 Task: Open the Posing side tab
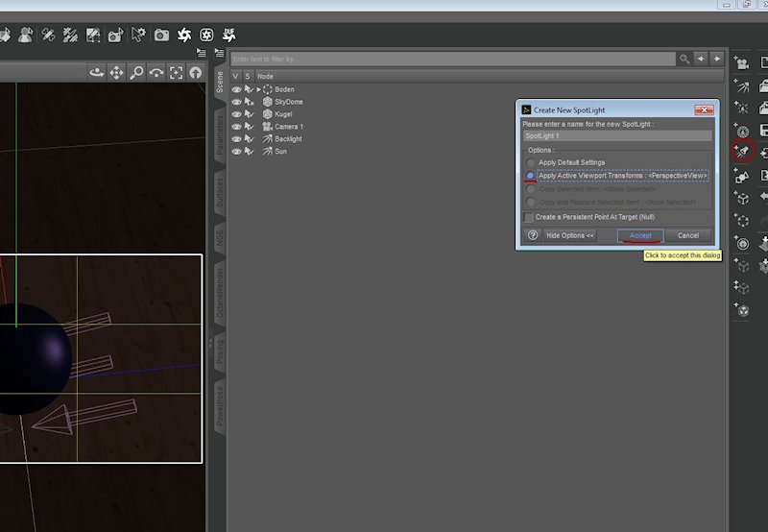click(x=220, y=351)
